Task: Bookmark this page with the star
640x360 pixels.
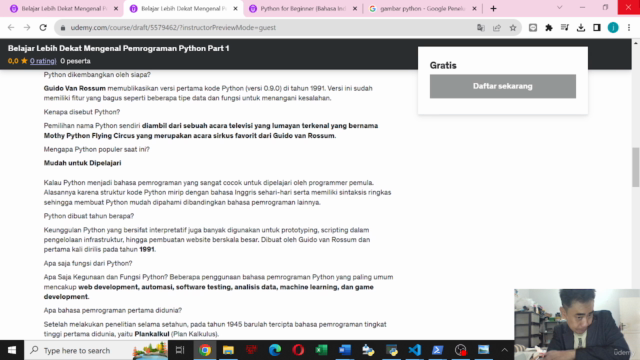Action: [x=513, y=28]
